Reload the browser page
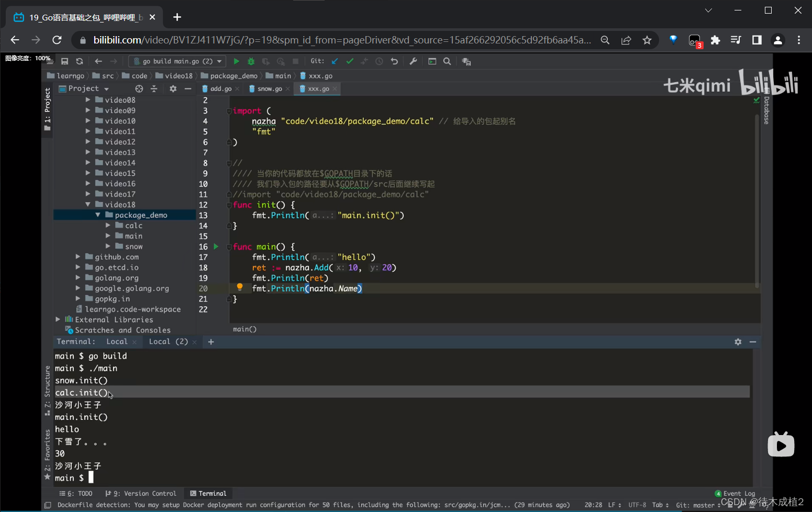 pyautogui.click(x=57, y=40)
